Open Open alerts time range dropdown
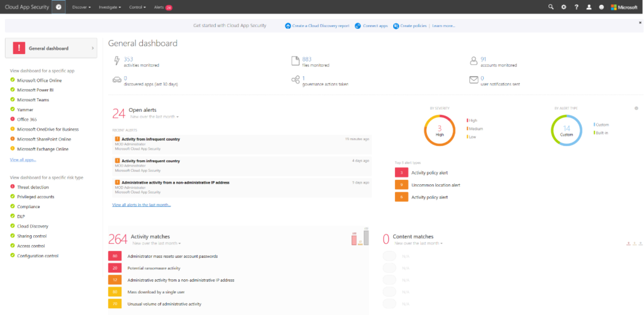Viewport: 644px width, 315px height. pos(154,117)
